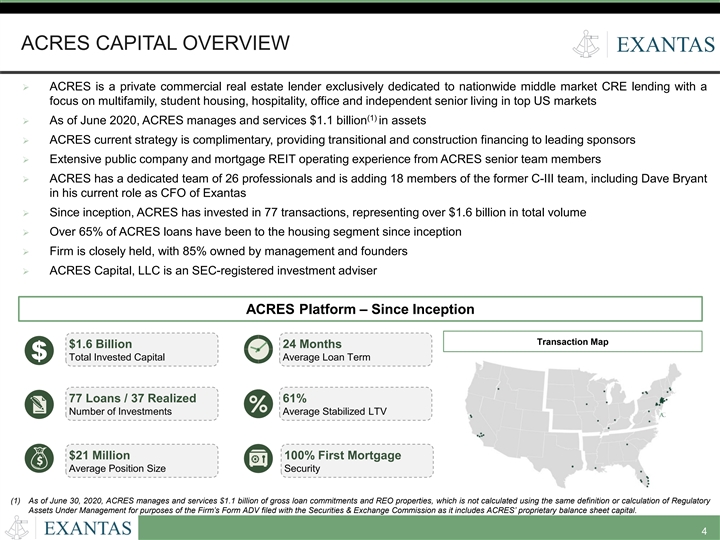
Task: Click the bullet about mortgage REIT operating experience
Action: (325, 159)
